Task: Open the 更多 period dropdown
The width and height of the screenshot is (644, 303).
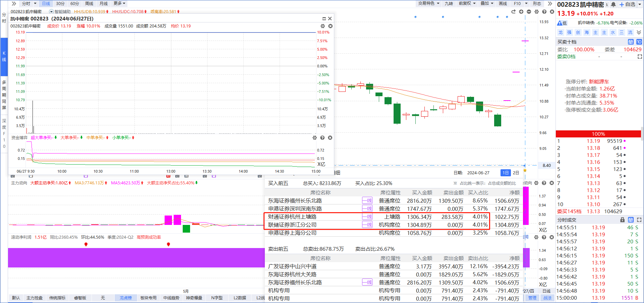Action: (119, 3)
